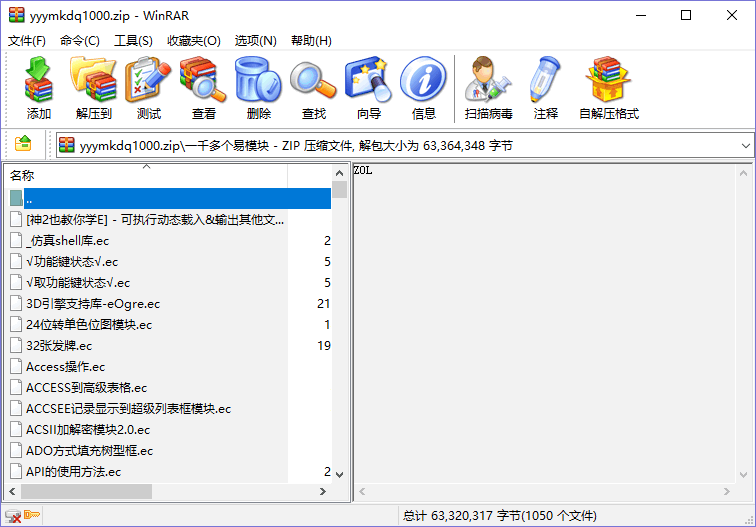Click the 扫描病毒 (Virus Scan) icon
Viewport: 756px width, 527px height.
pyautogui.click(x=488, y=88)
